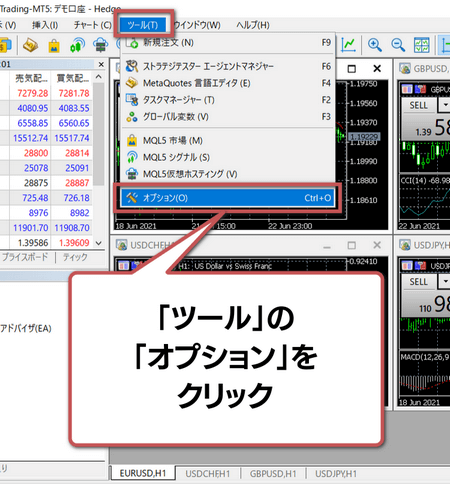The image size is (450, 484).
Task: Open MQL5仮想ホスティング (V) menu entry
Action: [228, 174]
